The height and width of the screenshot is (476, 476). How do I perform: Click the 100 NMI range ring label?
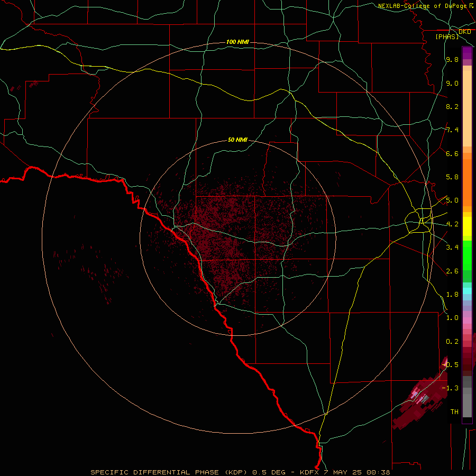pyautogui.click(x=237, y=42)
